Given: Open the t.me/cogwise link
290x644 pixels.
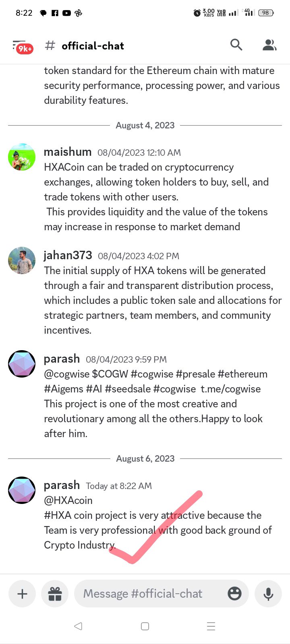Looking at the screenshot, I should [x=231, y=389].
